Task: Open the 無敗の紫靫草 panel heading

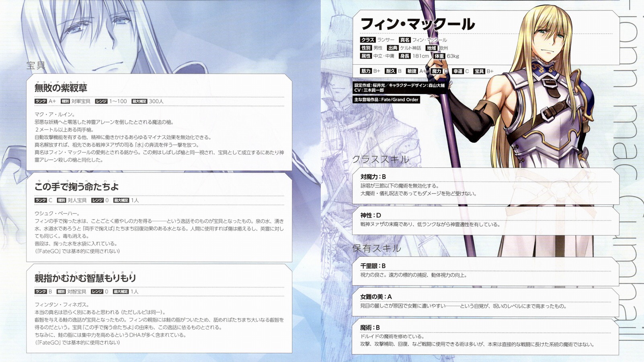Action: click(61, 88)
